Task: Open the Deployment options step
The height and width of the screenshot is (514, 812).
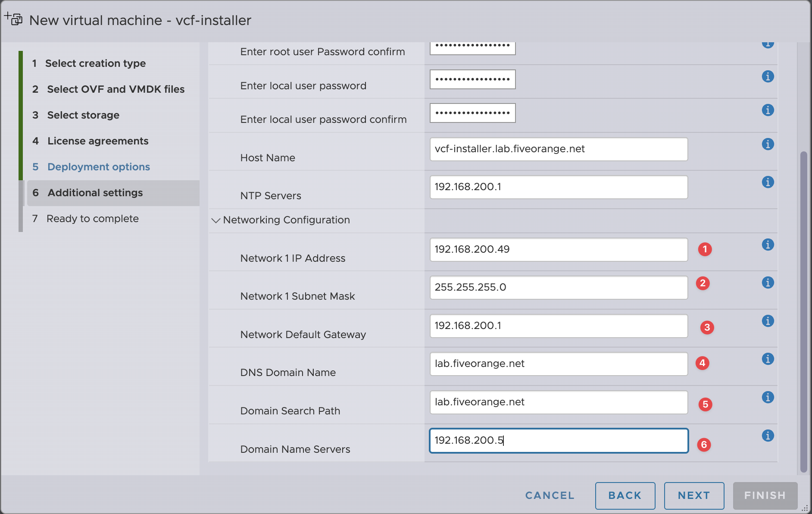Action: click(x=98, y=167)
